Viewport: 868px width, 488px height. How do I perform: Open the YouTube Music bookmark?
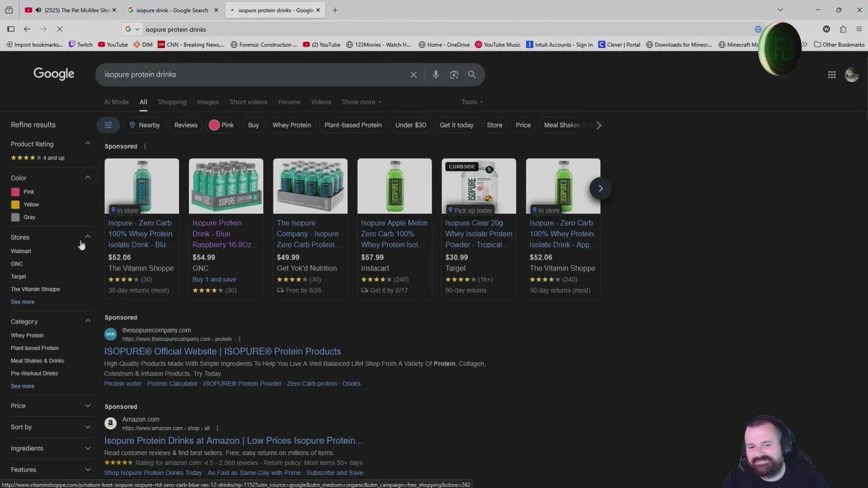498,45
